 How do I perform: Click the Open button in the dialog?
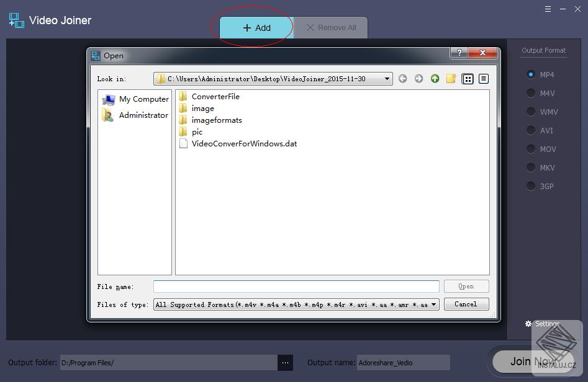466,286
